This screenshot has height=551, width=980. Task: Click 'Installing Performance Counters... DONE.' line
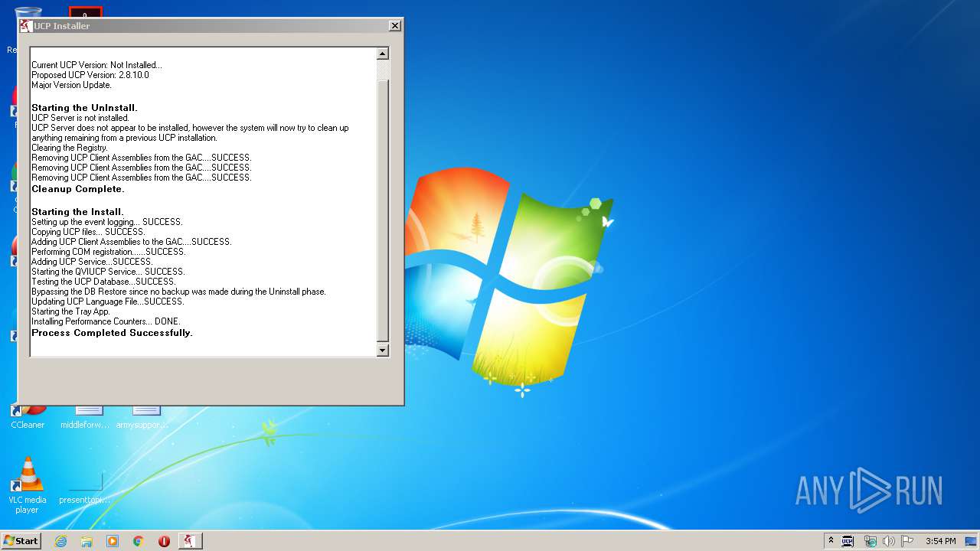point(106,321)
